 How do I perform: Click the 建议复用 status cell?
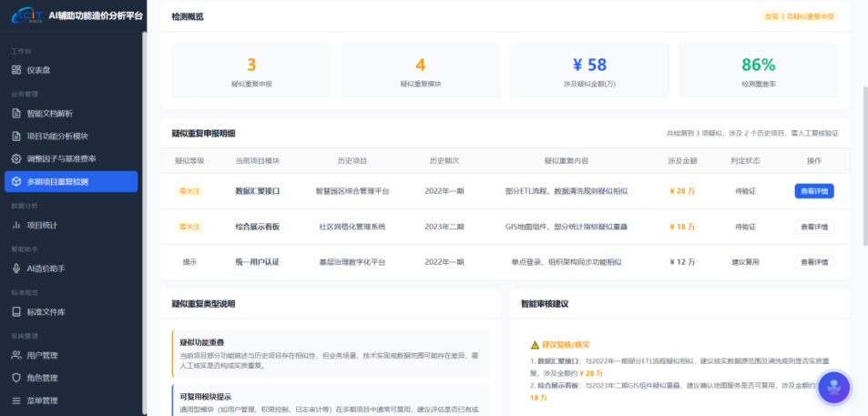click(745, 262)
